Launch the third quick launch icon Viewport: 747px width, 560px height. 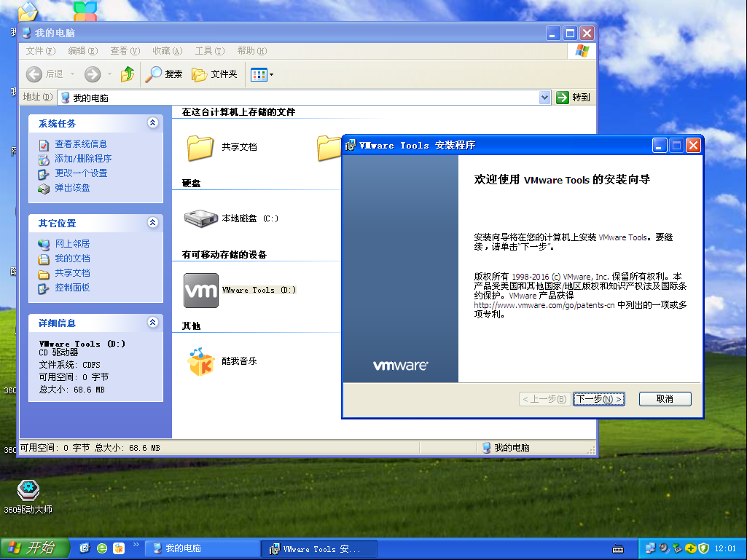[119, 548]
